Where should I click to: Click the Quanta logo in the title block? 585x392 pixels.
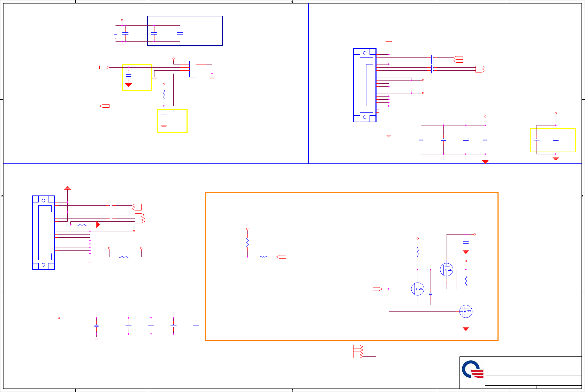click(473, 369)
